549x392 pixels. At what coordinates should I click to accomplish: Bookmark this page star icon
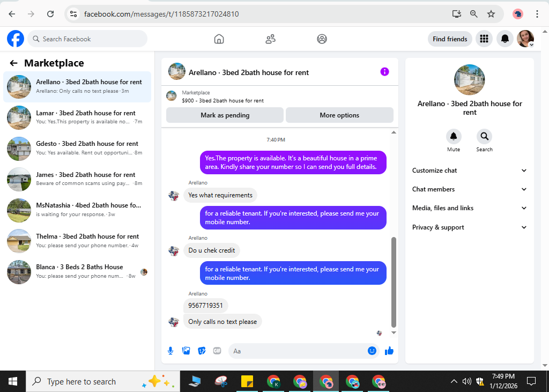(x=491, y=14)
